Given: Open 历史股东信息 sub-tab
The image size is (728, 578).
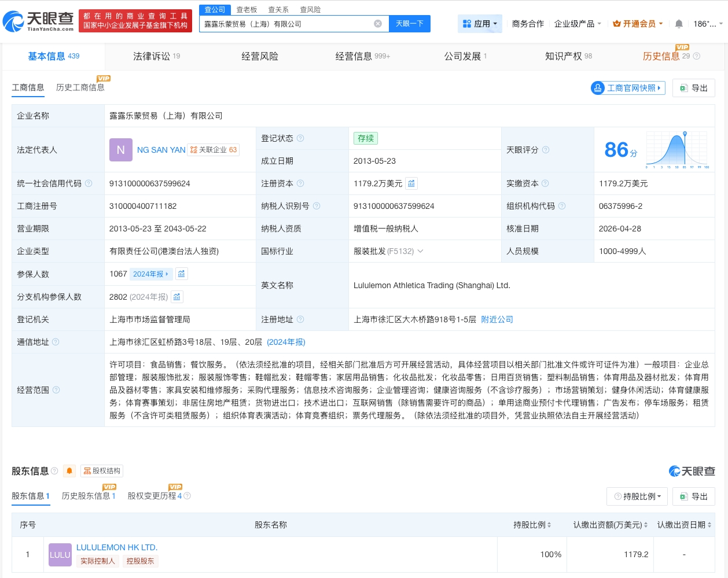Looking at the screenshot, I should pyautogui.click(x=89, y=496).
